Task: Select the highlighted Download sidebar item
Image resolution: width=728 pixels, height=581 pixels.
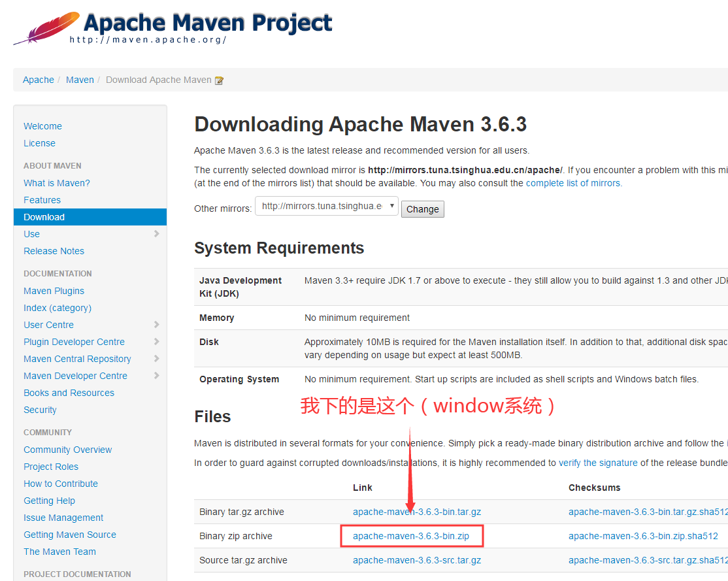Action: point(90,217)
